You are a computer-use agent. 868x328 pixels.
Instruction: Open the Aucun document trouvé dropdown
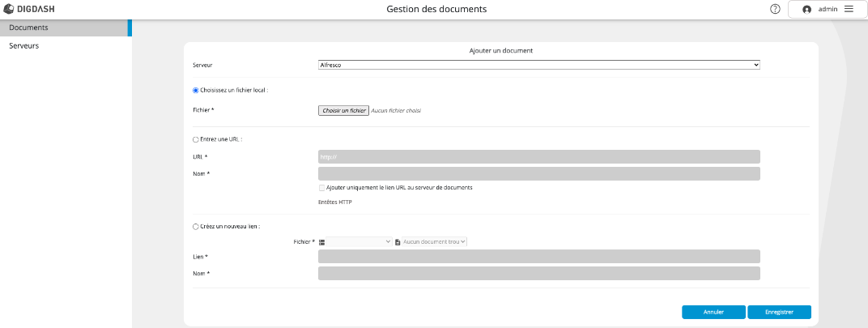click(x=435, y=242)
